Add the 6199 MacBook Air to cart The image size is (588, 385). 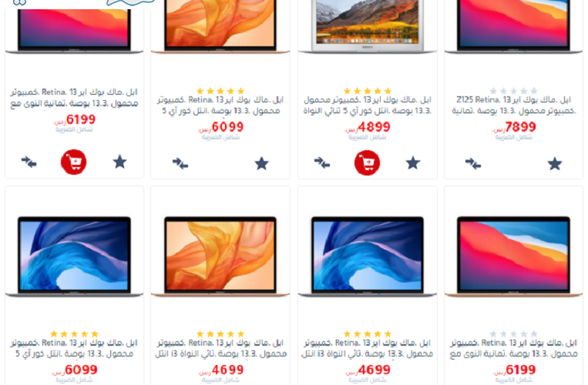(74, 162)
